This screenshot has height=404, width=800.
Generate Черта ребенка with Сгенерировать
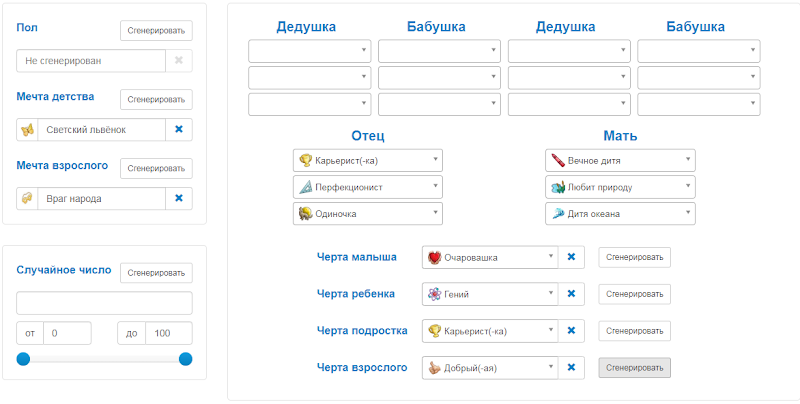[635, 294]
